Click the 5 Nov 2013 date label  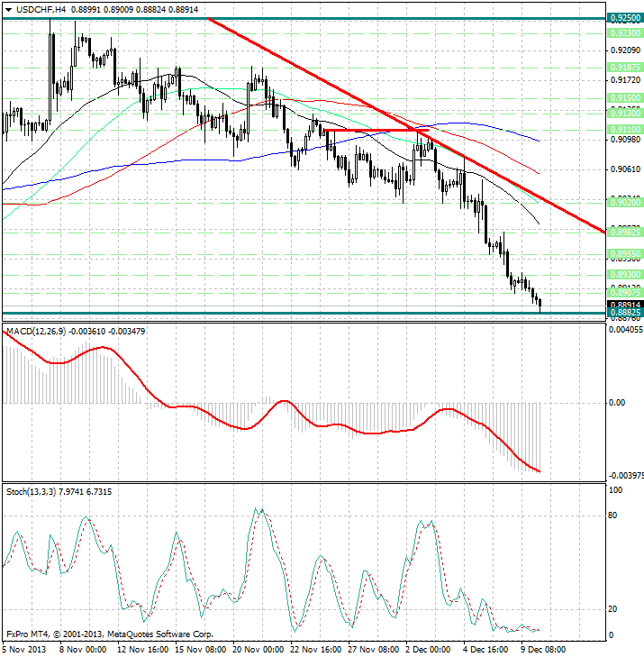tap(27, 648)
